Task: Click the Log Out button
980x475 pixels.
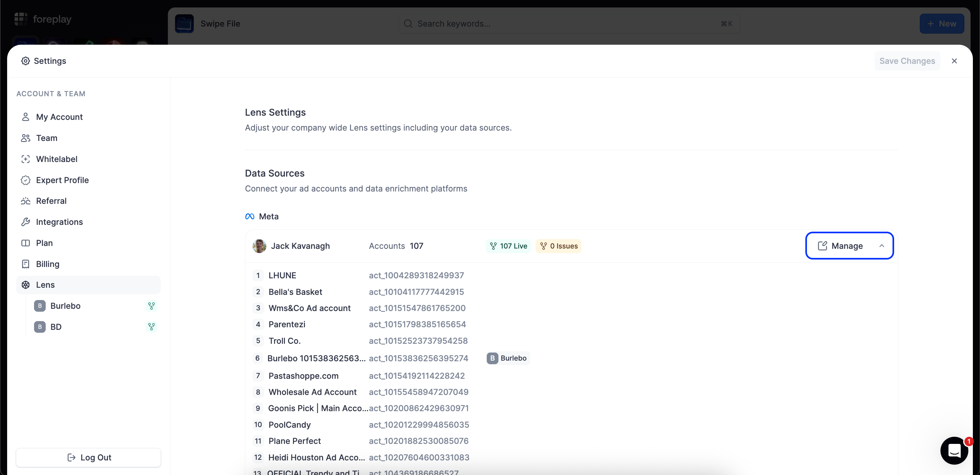Action: coord(88,458)
